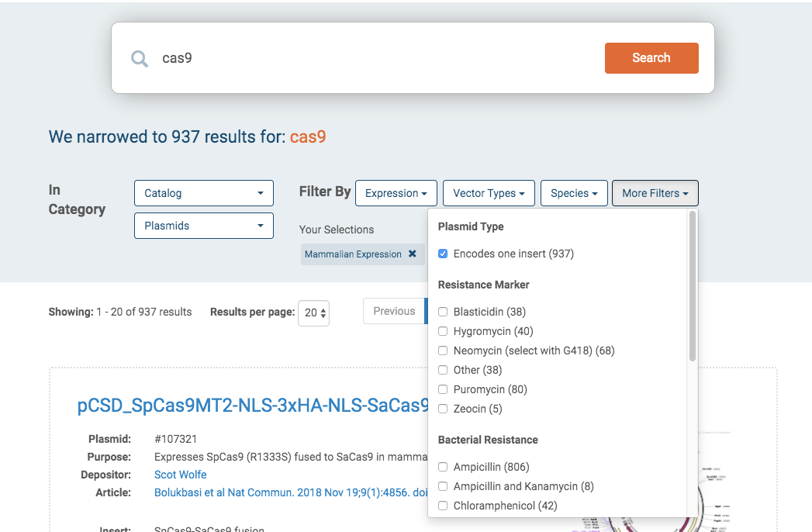Click plasmid number #107321
The image size is (812, 532).
point(175,439)
